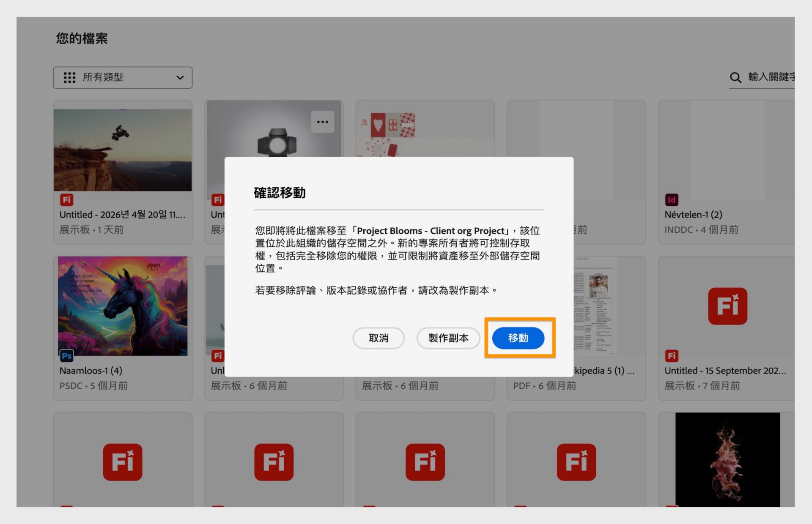Click Ps badge on Naamloos-1 card
Screen dimensions: 812x524
coord(67,356)
